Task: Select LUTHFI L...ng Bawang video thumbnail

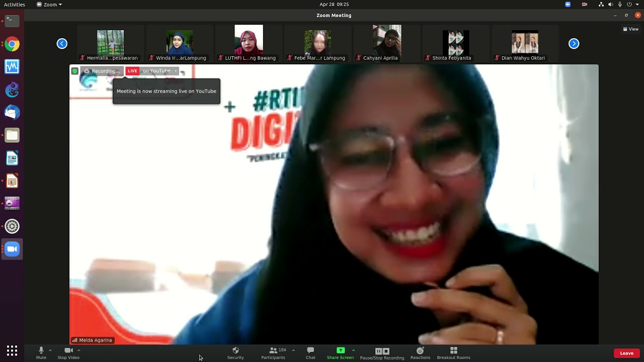Action: (x=249, y=43)
